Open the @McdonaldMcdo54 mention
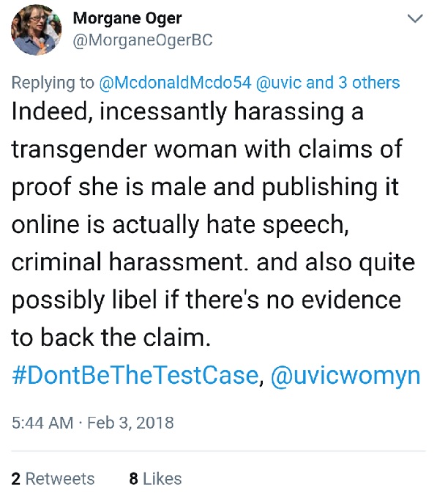437x504 pixels. click(175, 83)
